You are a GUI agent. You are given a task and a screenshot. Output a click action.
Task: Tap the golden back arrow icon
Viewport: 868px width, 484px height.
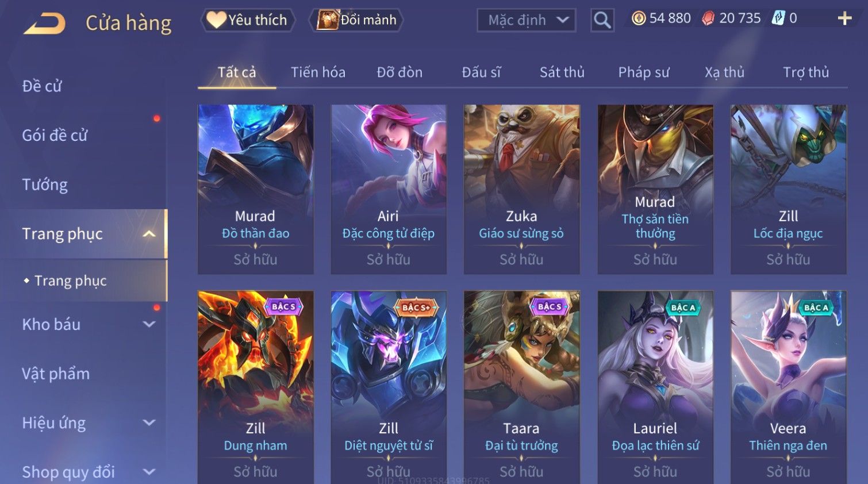click(x=44, y=24)
